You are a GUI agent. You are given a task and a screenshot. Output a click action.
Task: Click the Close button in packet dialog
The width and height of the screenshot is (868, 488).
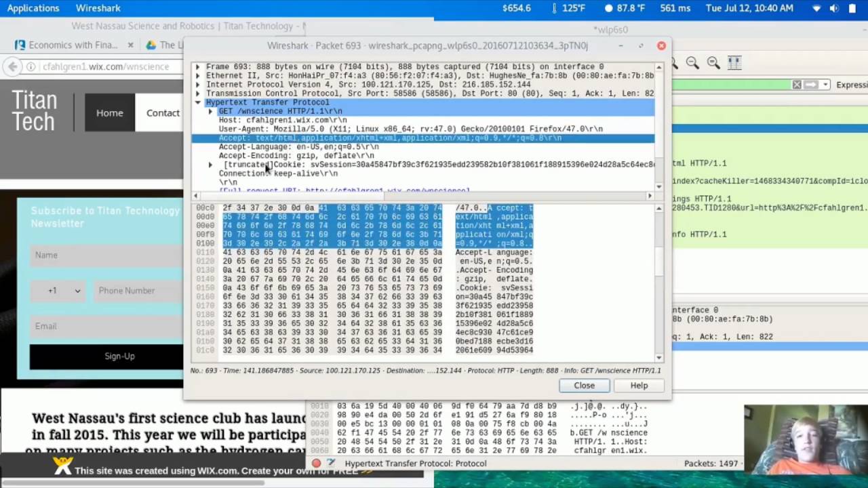(x=584, y=386)
